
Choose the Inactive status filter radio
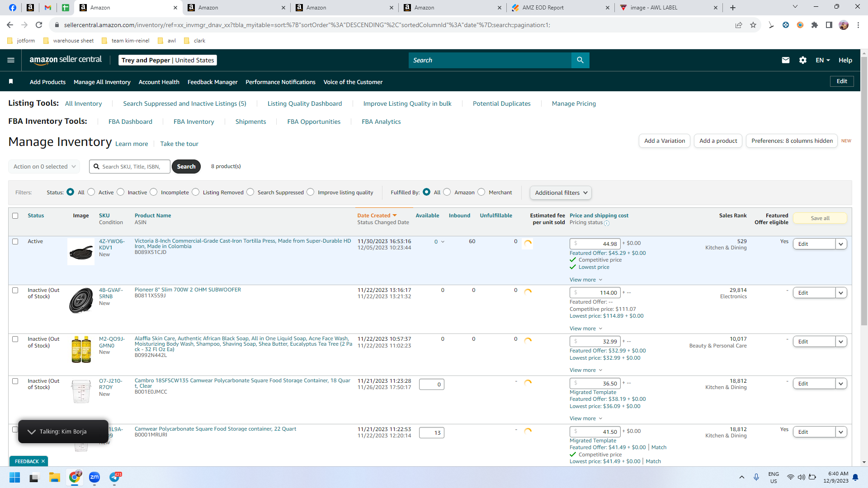pyautogui.click(x=121, y=192)
